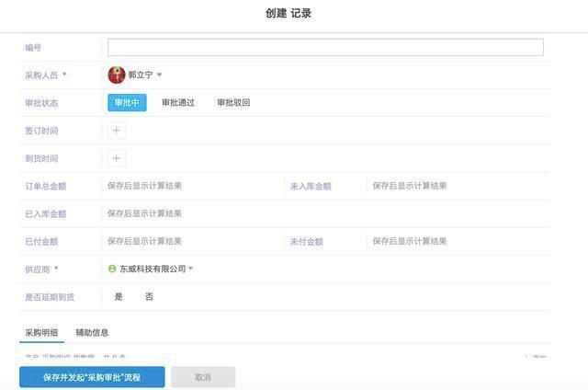Expand the 供应商 dropdown arrow
Image resolution: width=588 pixels, height=390 pixels.
tap(191, 269)
